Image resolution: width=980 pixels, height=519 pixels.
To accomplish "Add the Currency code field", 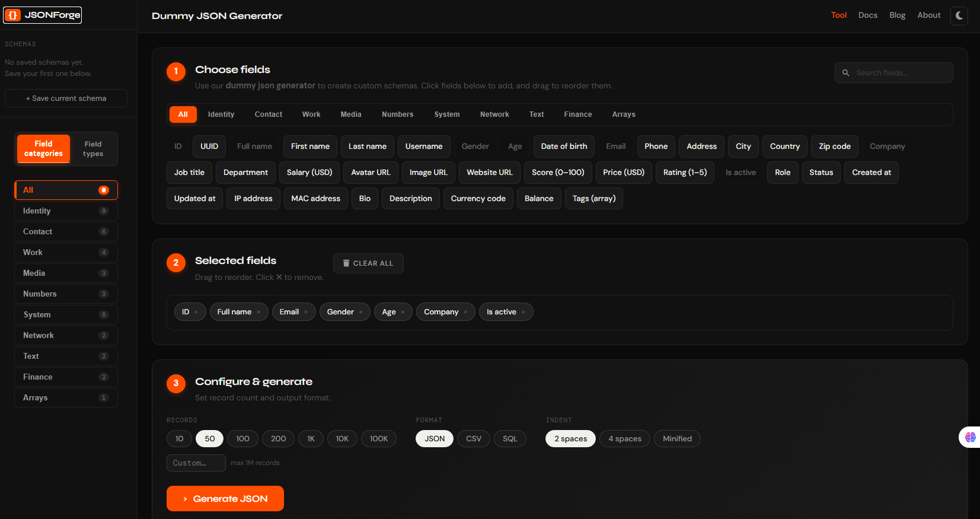I will coord(478,199).
